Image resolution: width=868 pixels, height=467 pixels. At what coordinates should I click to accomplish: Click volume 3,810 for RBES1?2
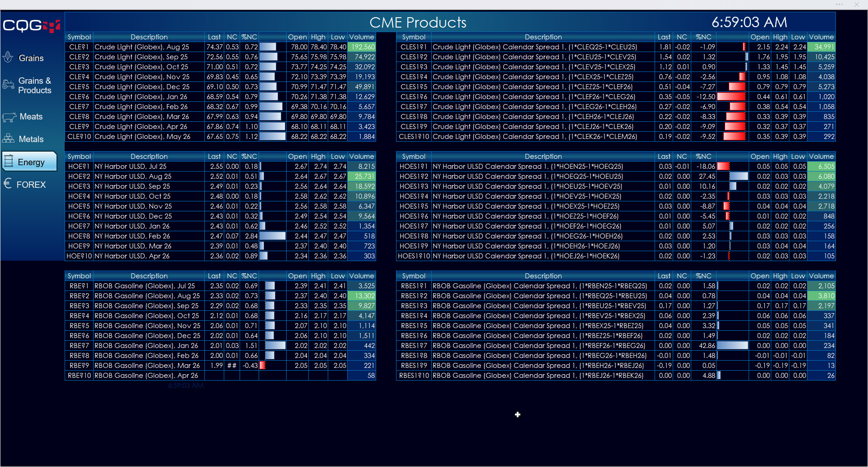[x=821, y=296]
